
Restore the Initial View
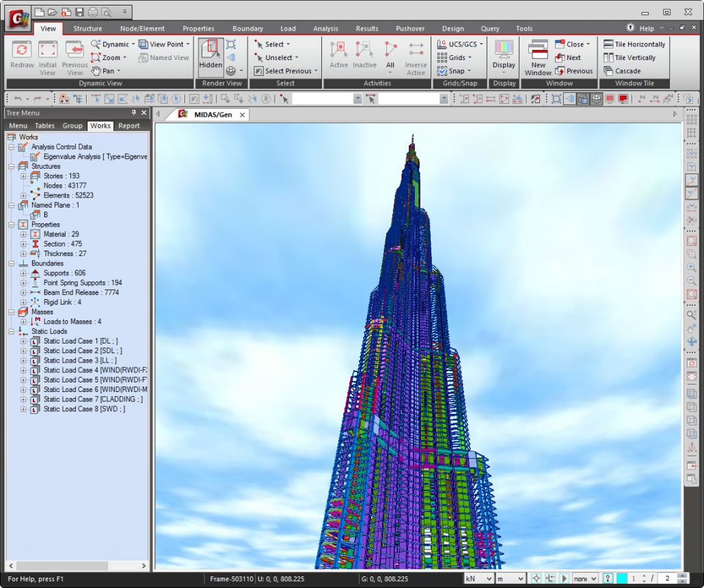[x=48, y=57]
